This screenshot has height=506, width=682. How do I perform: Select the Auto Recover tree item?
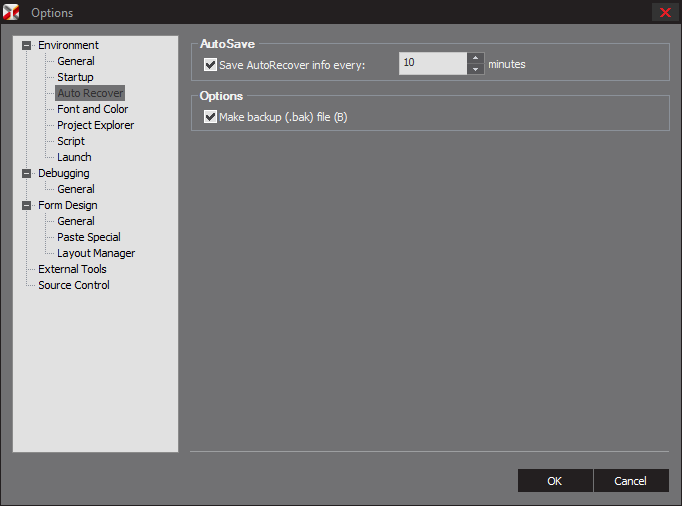90,93
